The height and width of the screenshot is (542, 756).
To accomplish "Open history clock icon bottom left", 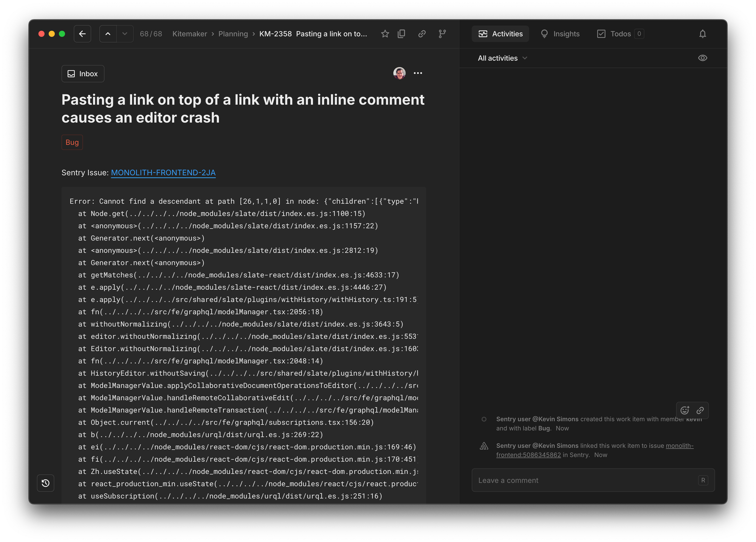I will pyautogui.click(x=46, y=483).
